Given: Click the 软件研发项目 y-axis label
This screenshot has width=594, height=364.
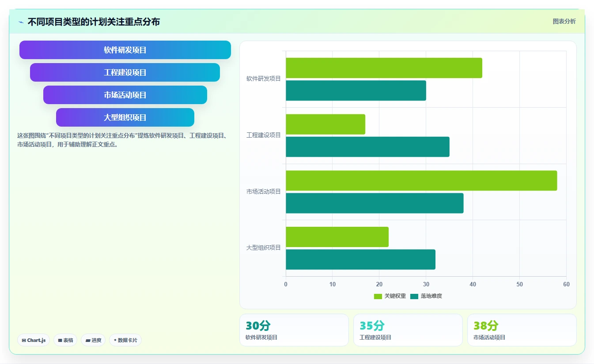Looking at the screenshot, I should tap(264, 79).
